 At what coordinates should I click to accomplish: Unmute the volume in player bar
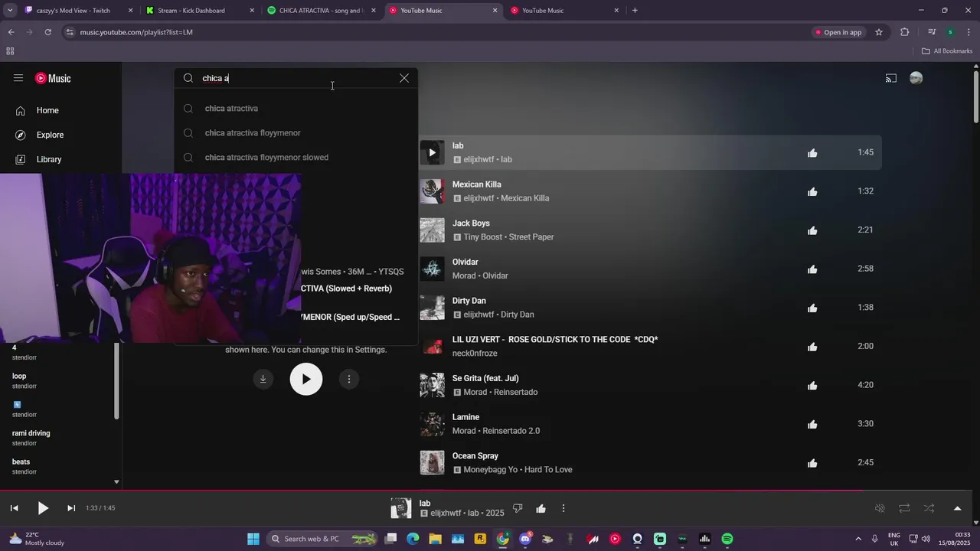tap(880, 508)
